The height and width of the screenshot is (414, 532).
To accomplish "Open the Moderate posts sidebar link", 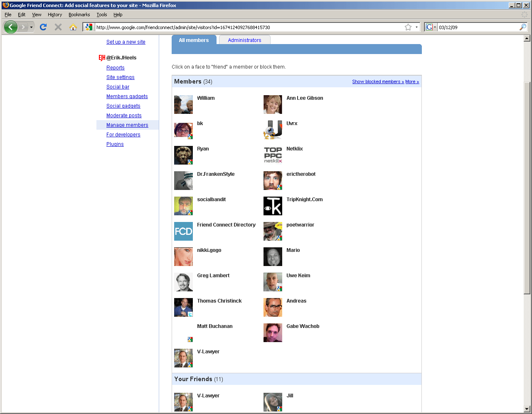I will tap(124, 116).
